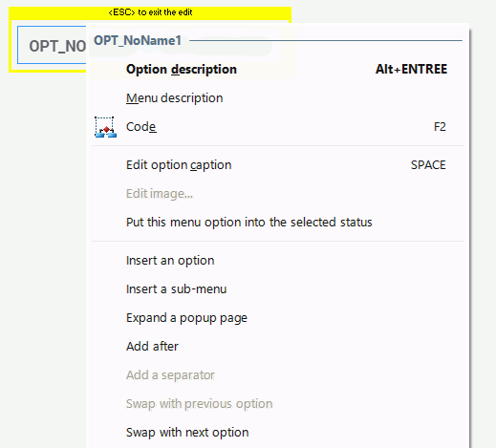Open Option description entry
This screenshot has width=496, height=448.
277,69
